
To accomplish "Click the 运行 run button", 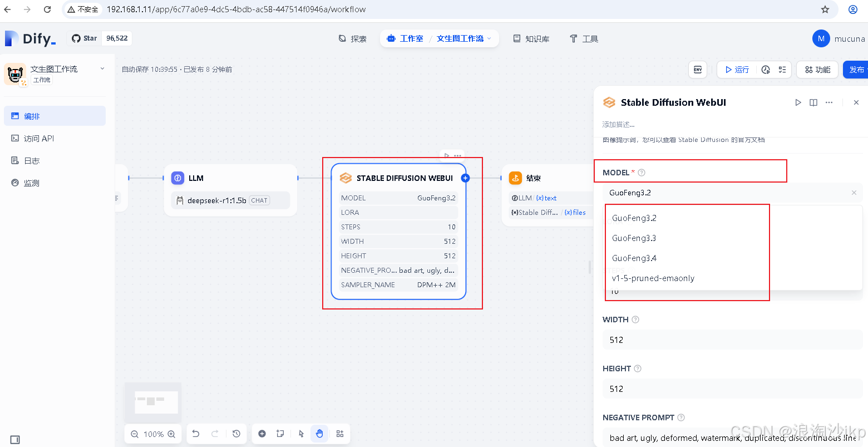I will click(x=737, y=70).
